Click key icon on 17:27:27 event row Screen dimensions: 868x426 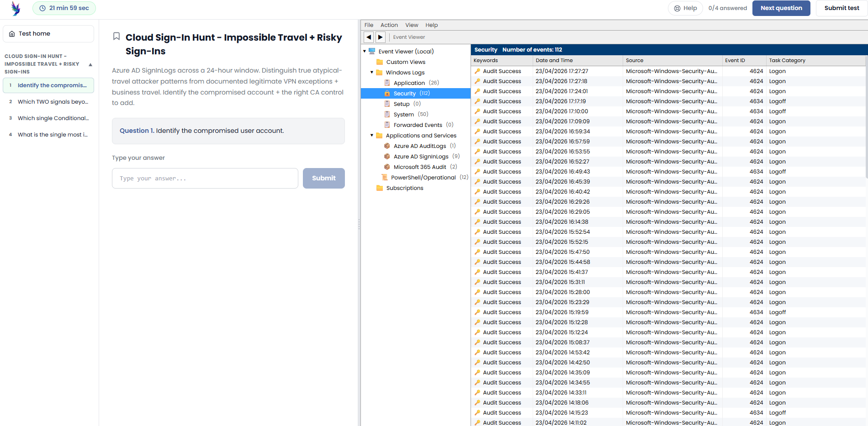(x=477, y=71)
